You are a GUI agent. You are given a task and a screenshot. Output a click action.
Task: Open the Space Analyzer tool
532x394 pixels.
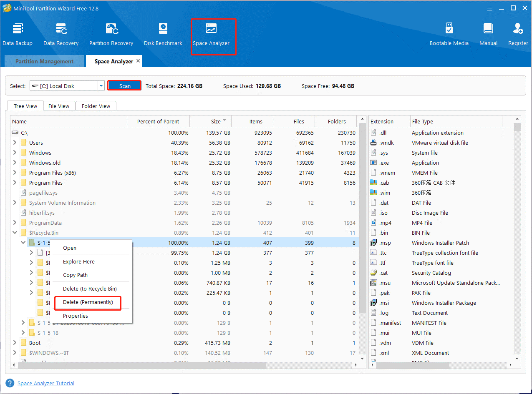pos(211,34)
